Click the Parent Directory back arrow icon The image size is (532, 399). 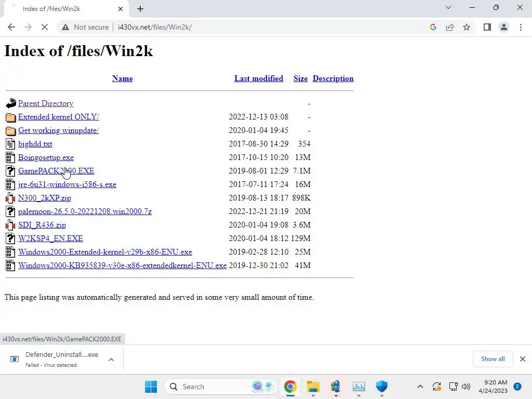(10, 103)
